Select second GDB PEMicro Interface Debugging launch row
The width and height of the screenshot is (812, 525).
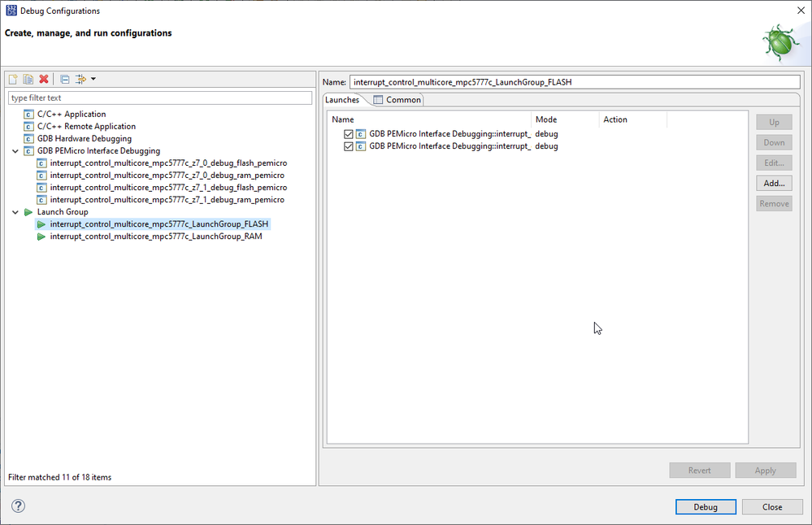[x=449, y=146]
